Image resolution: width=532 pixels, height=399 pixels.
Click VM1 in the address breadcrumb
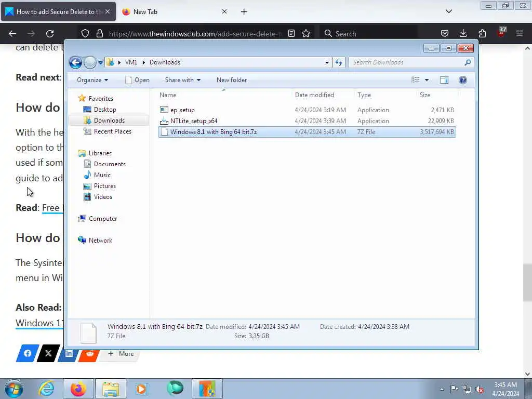131,62
